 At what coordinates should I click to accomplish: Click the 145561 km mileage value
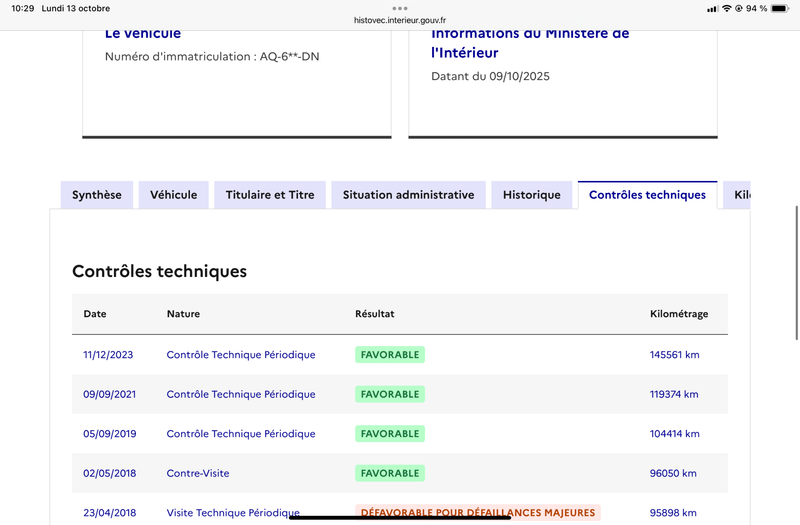[x=675, y=355]
